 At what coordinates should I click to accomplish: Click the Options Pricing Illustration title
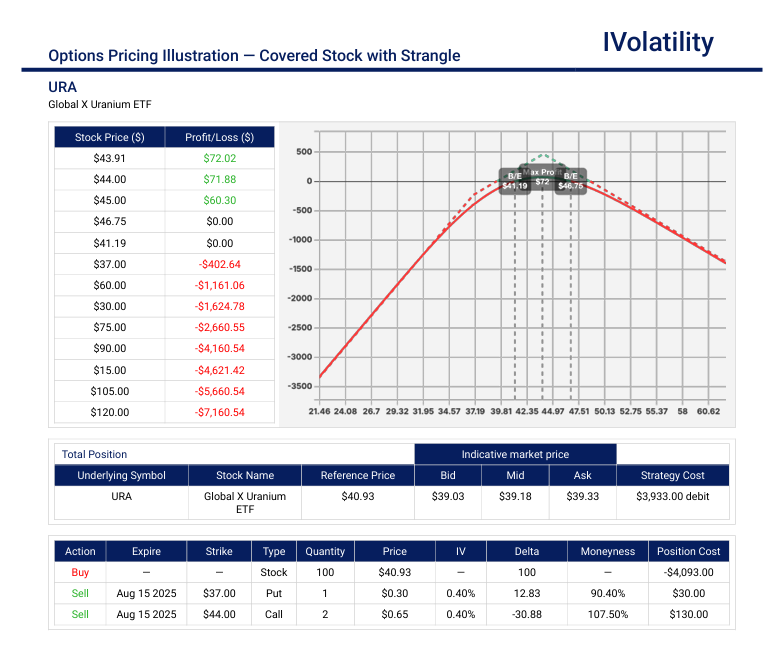click(254, 56)
